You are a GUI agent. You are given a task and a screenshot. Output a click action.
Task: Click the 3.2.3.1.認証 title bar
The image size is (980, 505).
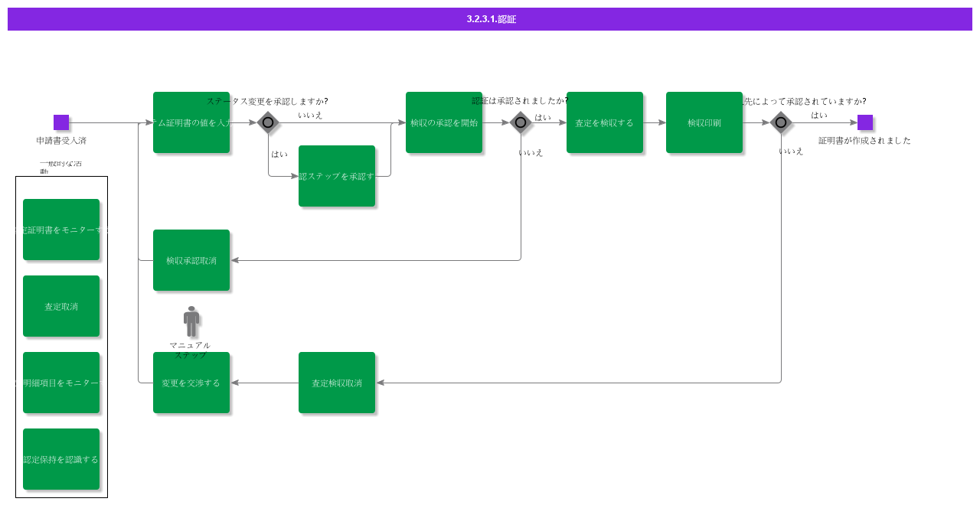[x=490, y=19]
